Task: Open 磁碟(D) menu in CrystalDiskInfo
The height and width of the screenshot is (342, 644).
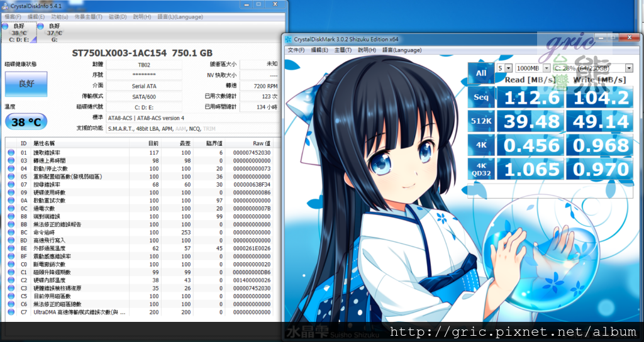Action: click(x=118, y=17)
